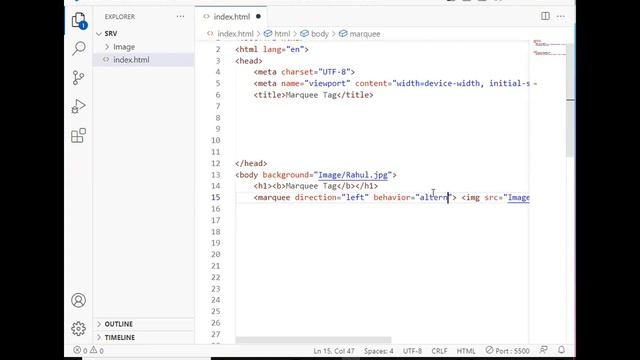The height and width of the screenshot is (360, 640).
Task: Click the warnings count in status bar
Action: point(97,351)
